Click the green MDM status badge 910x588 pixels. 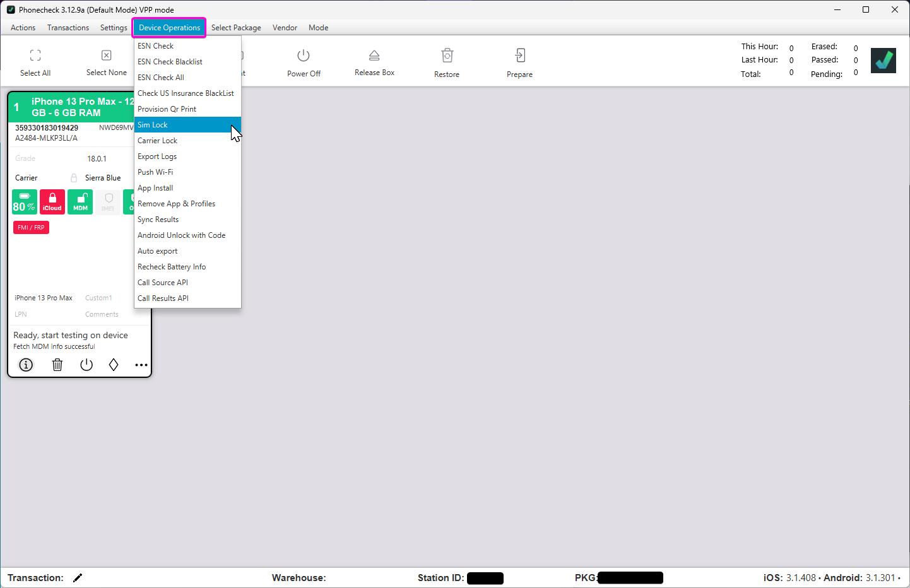(x=80, y=202)
